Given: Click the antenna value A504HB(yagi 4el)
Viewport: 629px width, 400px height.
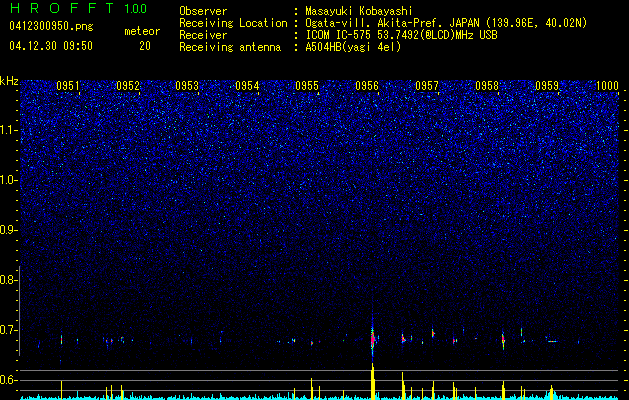Looking at the screenshot, I should (353, 47).
